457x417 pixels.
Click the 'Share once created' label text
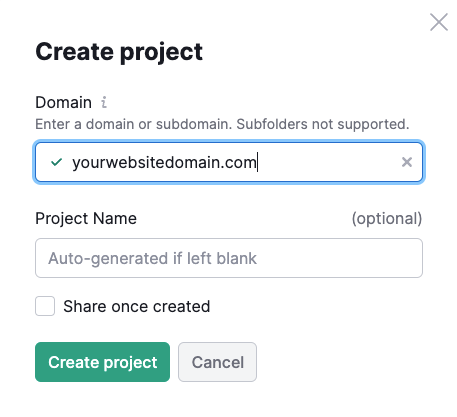click(x=137, y=306)
